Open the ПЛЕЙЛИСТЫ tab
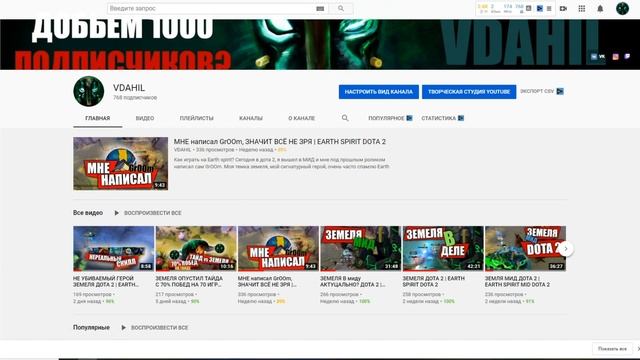 tap(196, 118)
